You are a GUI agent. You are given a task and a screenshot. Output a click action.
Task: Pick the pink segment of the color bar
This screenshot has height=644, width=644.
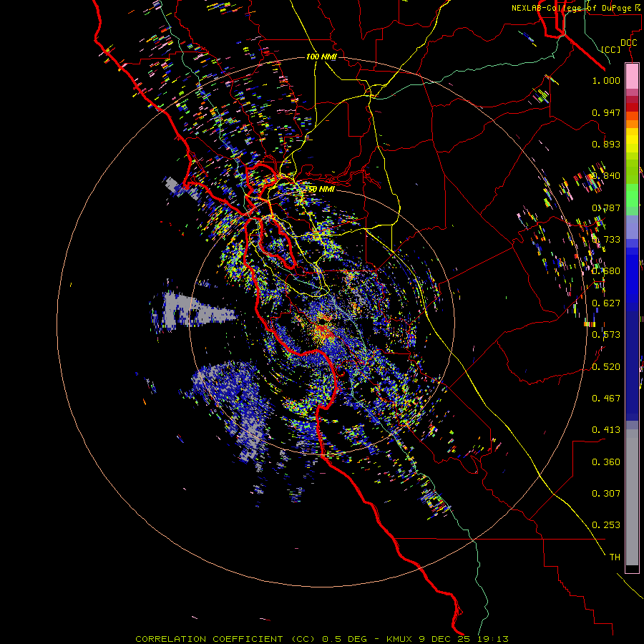[632, 76]
